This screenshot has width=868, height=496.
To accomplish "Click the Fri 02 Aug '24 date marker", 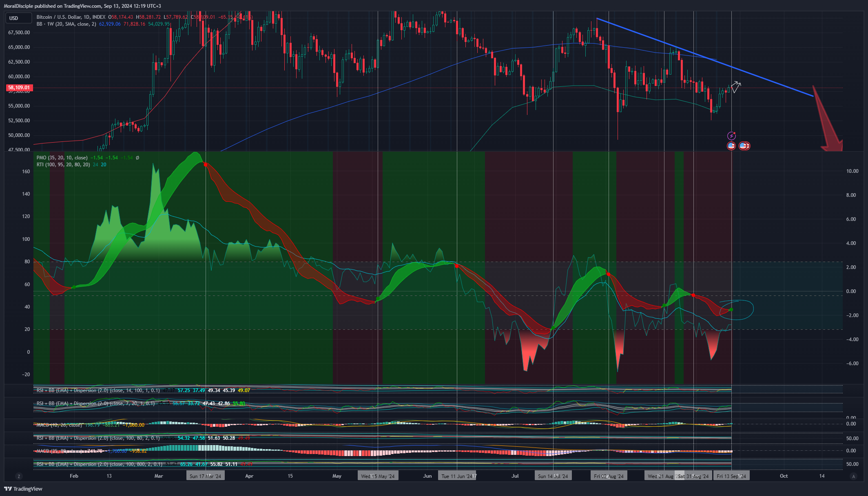I will click(x=609, y=476).
